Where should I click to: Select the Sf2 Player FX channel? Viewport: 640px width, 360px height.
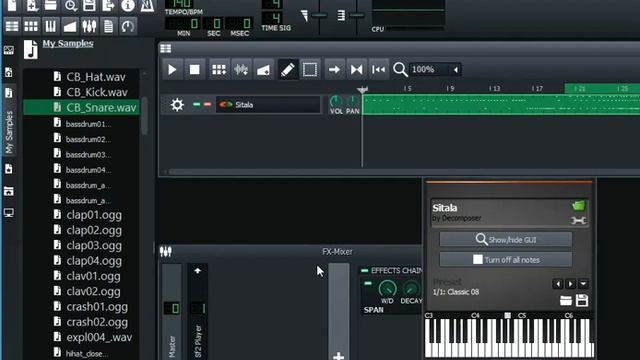click(198, 312)
